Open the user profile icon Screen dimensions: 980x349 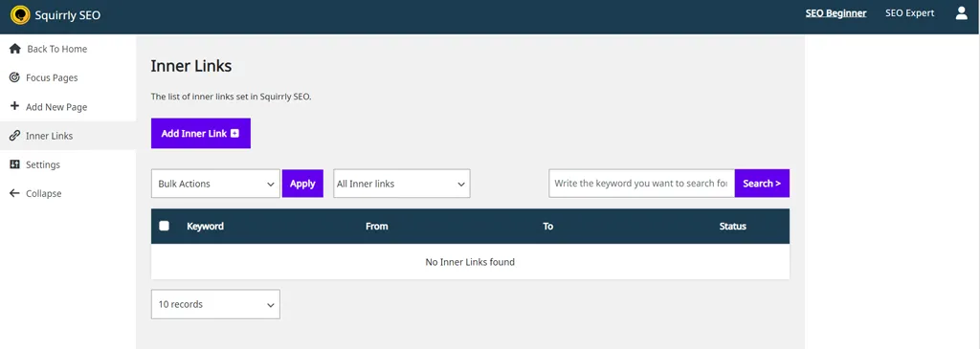[961, 13]
